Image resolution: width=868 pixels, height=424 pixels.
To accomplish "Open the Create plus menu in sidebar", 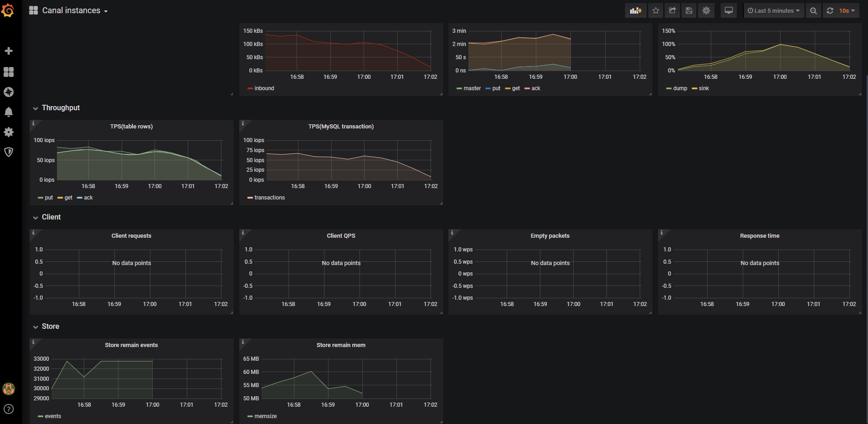I will 9,51.
